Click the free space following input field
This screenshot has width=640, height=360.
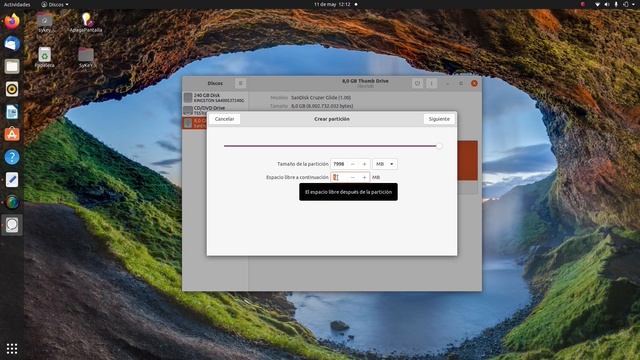(339, 177)
